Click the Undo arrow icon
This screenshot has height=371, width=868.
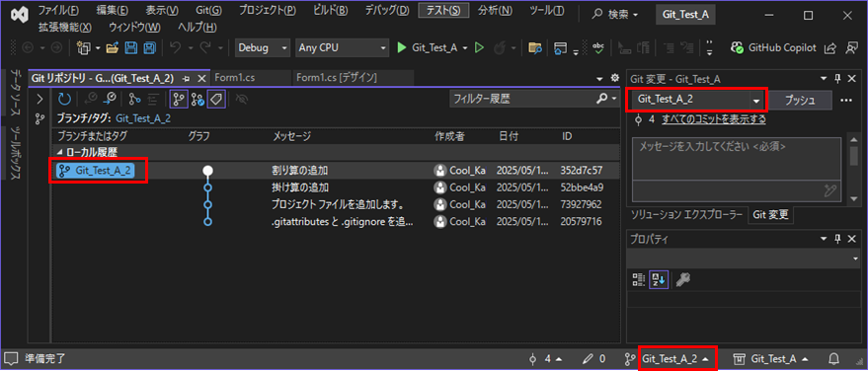[x=175, y=48]
